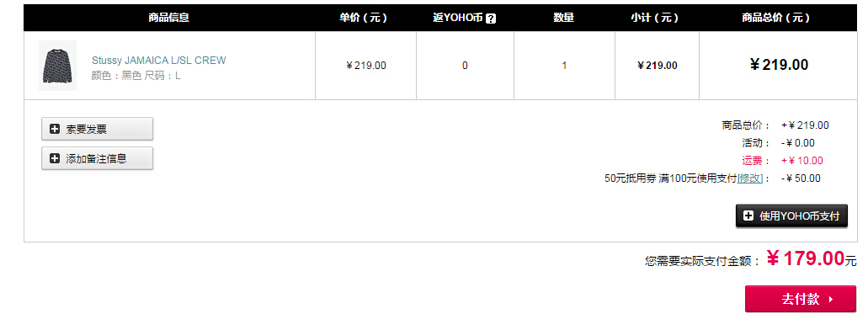Click 修改 link to change coupon
This screenshot has width=868, height=330.
[750, 178]
